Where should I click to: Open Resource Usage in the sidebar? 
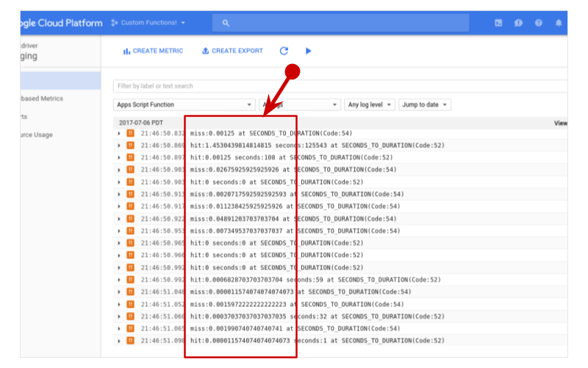(37, 135)
